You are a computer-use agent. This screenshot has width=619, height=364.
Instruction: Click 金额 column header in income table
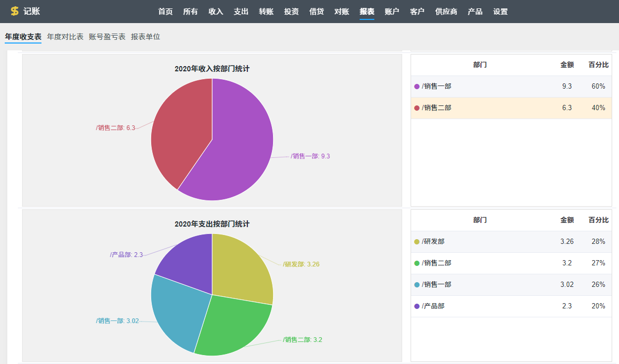coord(567,65)
